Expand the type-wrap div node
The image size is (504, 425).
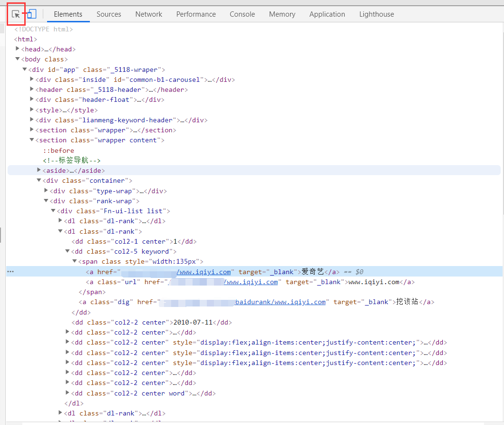(x=46, y=190)
